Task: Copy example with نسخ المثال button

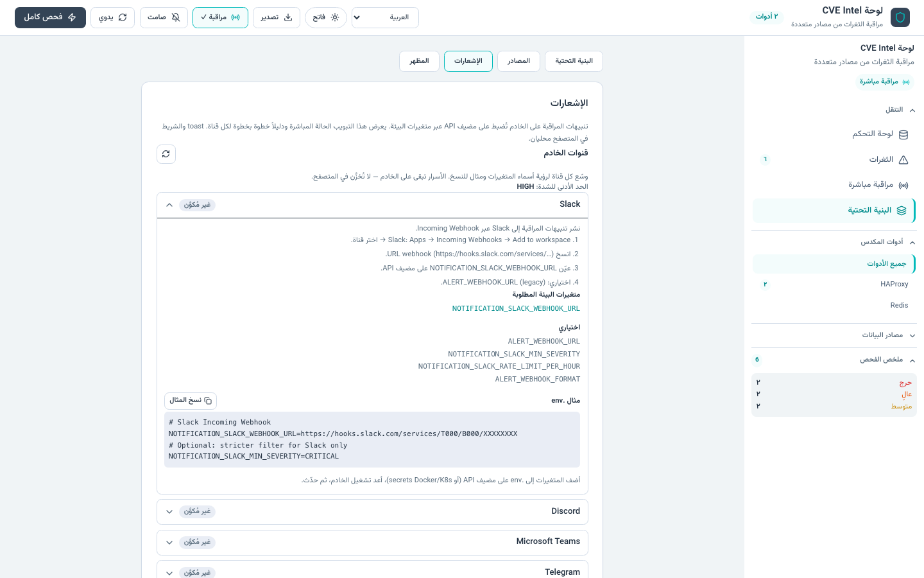Action: tap(191, 401)
